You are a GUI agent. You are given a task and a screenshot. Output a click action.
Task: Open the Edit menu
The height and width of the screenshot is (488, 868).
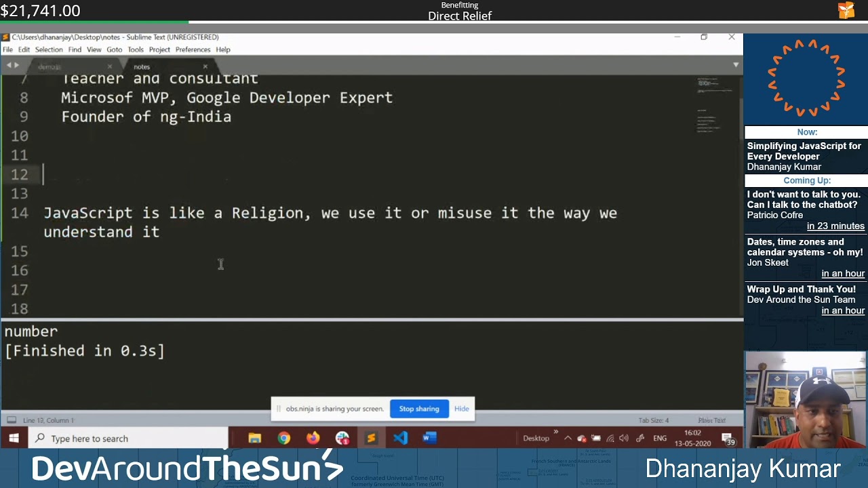click(x=24, y=49)
